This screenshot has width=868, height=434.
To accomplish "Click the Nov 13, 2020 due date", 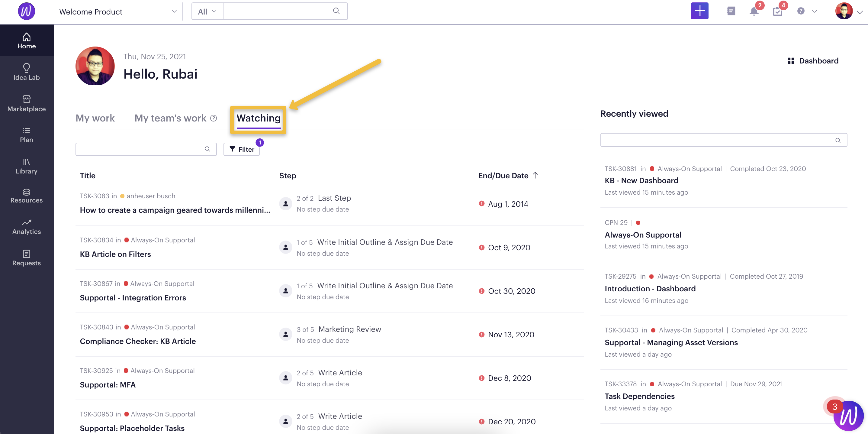I will pyautogui.click(x=511, y=335).
